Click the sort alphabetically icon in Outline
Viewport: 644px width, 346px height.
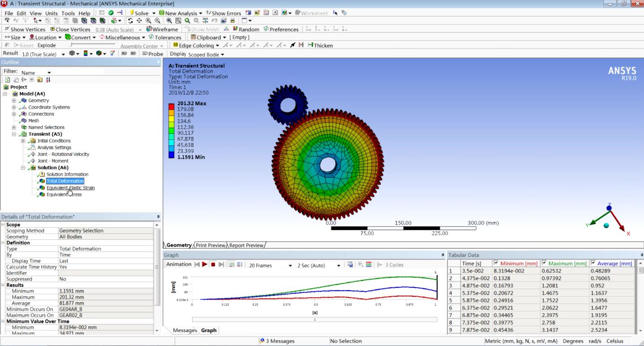(48, 80)
